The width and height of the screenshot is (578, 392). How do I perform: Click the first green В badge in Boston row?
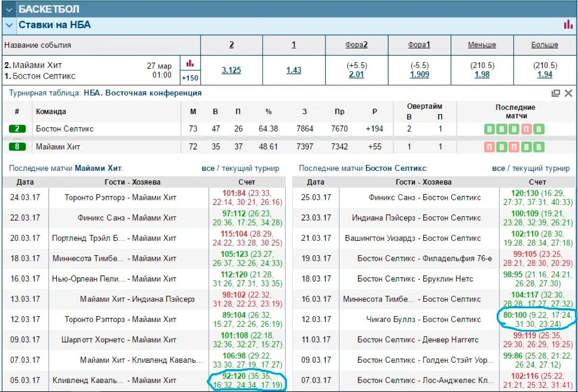pyautogui.click(x=489, y=129)
